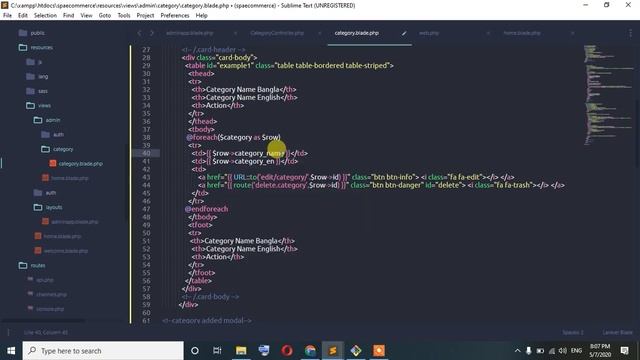Open File Explorer from taskbar
Image resolution: width=640 pixels, height=360 pixels.
(x=241, y=351)
